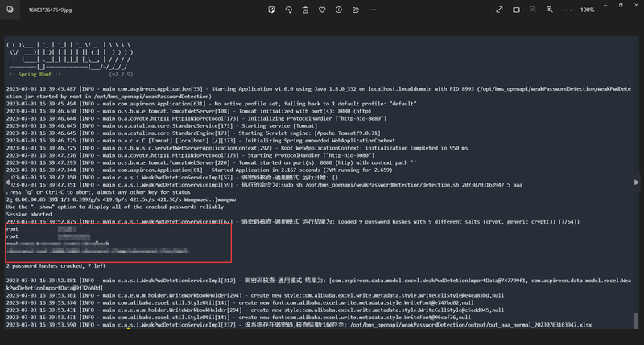Zoom in with the magnifier plus icon
This screenshot has width=644, height=345.
550,10
